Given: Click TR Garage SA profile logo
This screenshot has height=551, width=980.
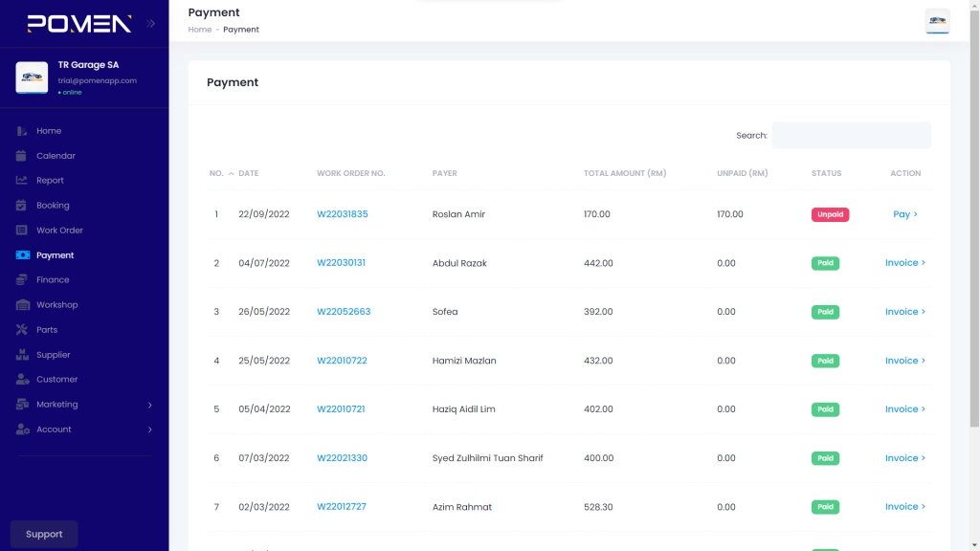Looking at the screenshot, I should pyautogui.click(x=32, y=77).
